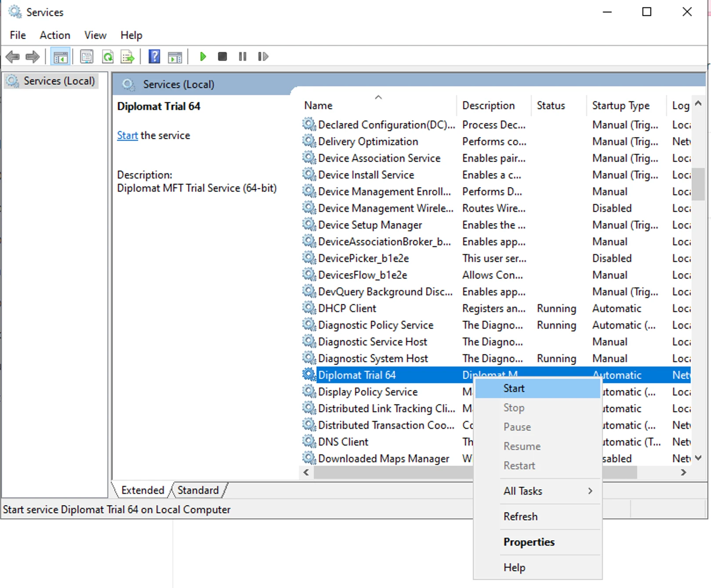711x588 pixels.
Task: Click Running status of DHCP Client
Action: coord(556,309)
